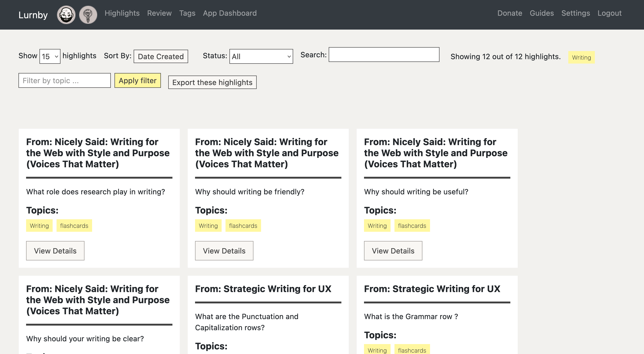Open the Review nav item

pos(159,13)
